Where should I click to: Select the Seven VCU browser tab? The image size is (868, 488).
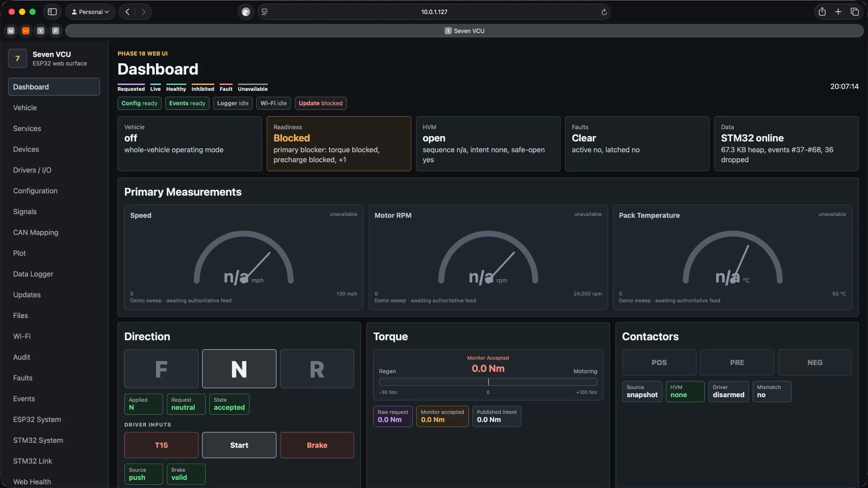(x=464, y=31)
